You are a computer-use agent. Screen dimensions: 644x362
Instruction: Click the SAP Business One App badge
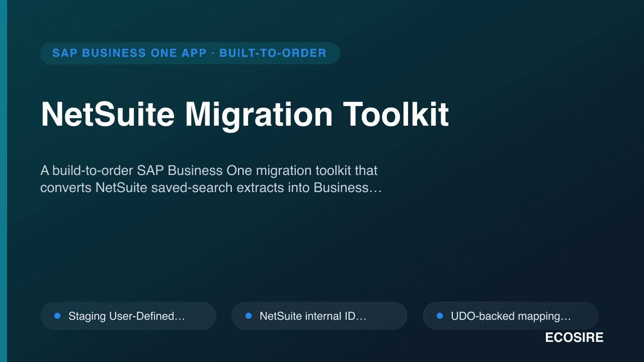click(x=190, y=53)
